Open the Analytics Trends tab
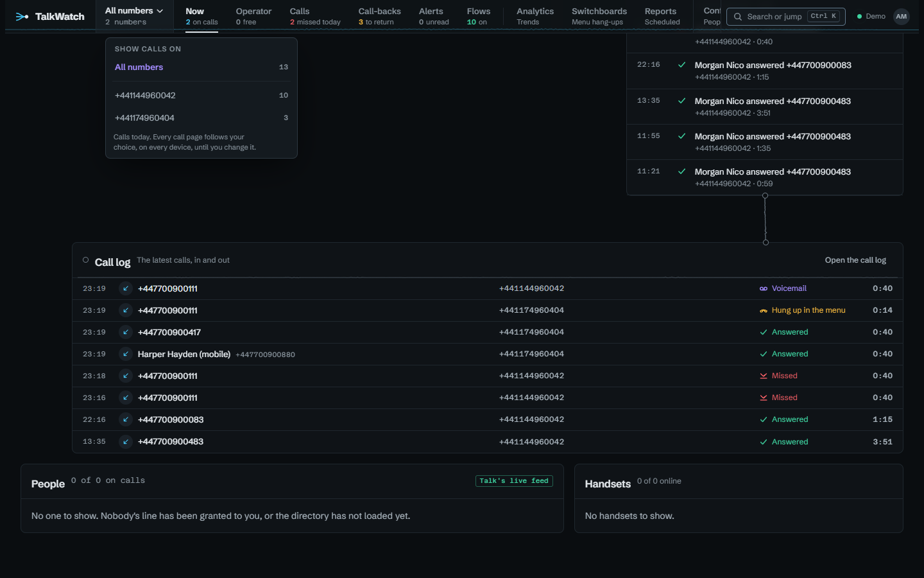 535,16
